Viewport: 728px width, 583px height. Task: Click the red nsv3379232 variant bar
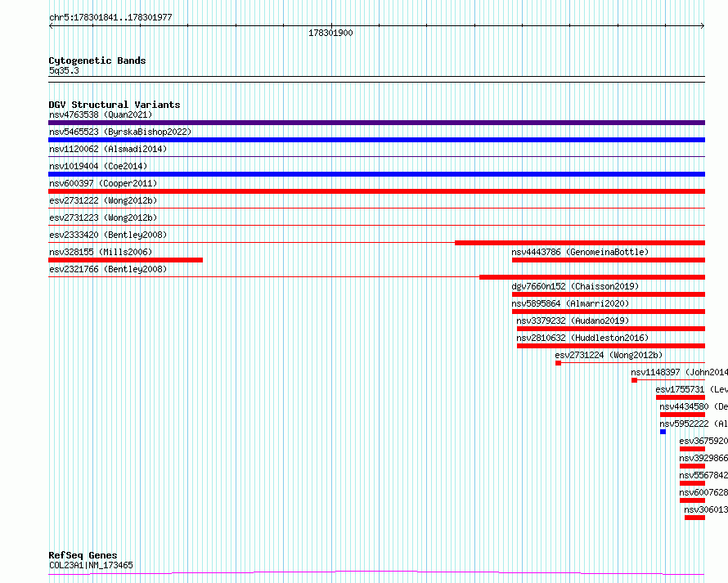[611, 329]
